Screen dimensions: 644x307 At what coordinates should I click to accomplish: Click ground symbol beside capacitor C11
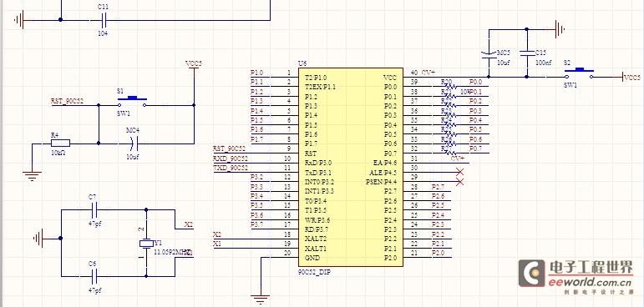[19, 19]
